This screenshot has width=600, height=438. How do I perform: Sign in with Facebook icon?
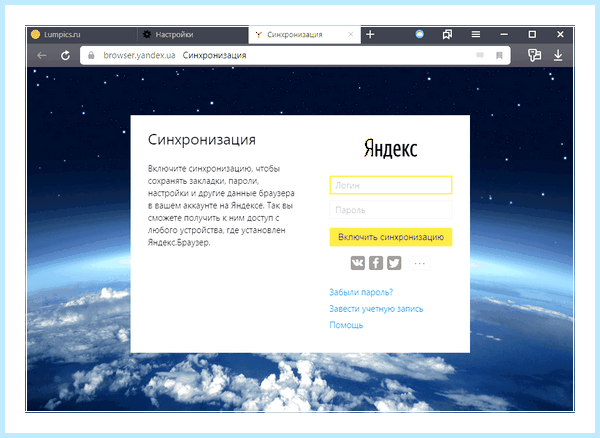[x=376, y=263]
